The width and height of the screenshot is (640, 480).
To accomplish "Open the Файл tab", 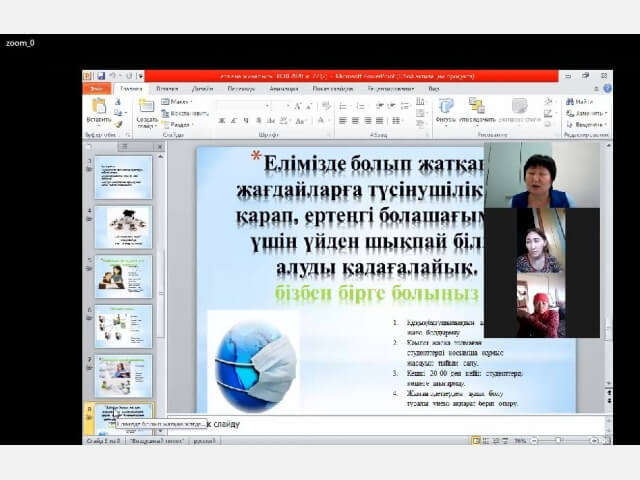I will [97, 89].
